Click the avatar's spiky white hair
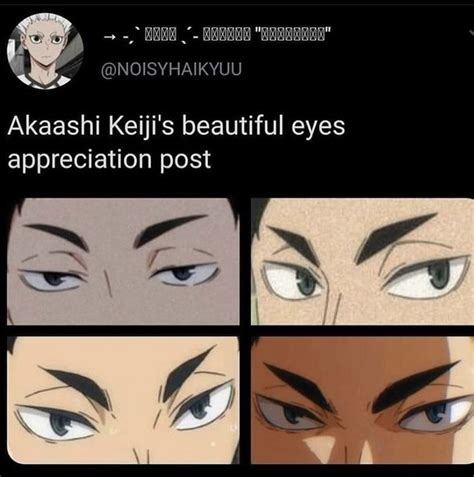The image size is (474, 477). point(45,23)
